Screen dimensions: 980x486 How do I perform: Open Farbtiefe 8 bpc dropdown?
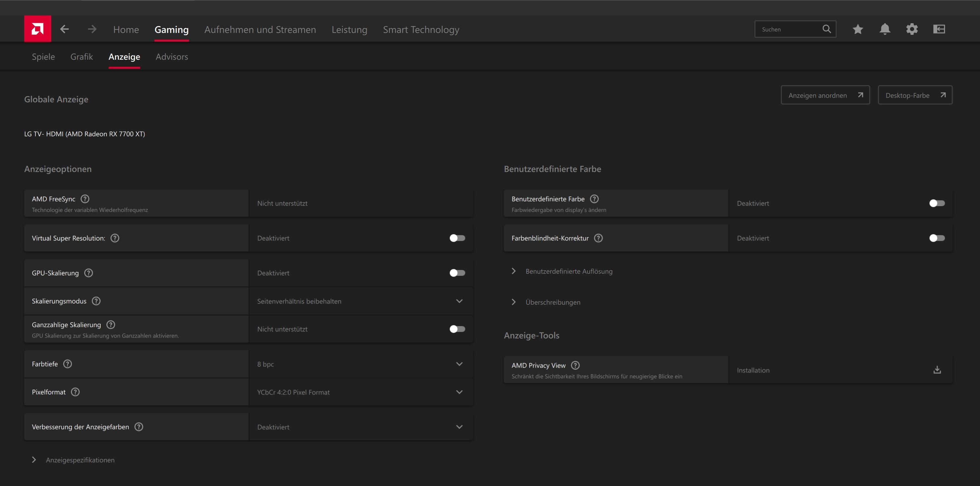click(x=361, y=364)
